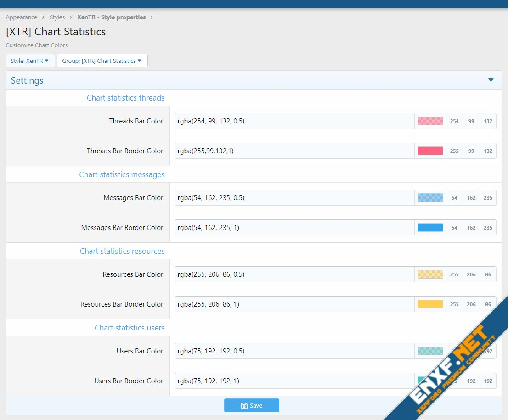
Task: Go to Appearance breadcrumb link
Action: coord(22,17)
